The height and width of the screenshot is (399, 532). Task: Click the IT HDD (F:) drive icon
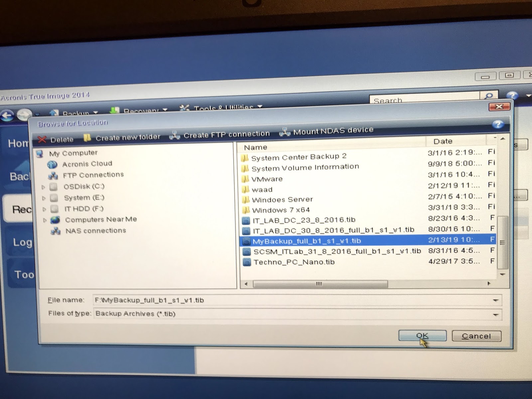pyautogui.click(x=55, y=209)
